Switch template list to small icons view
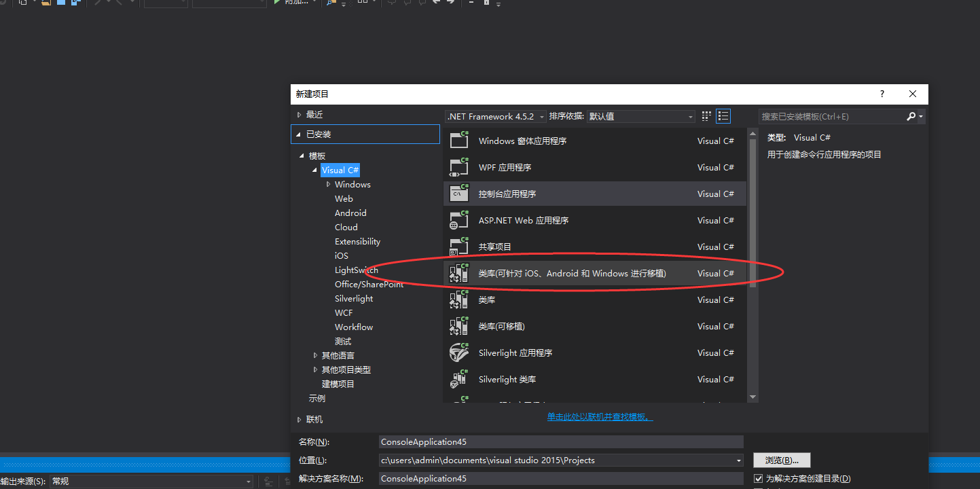The height and width of the screenshot is (489, 980). (705, 115)
